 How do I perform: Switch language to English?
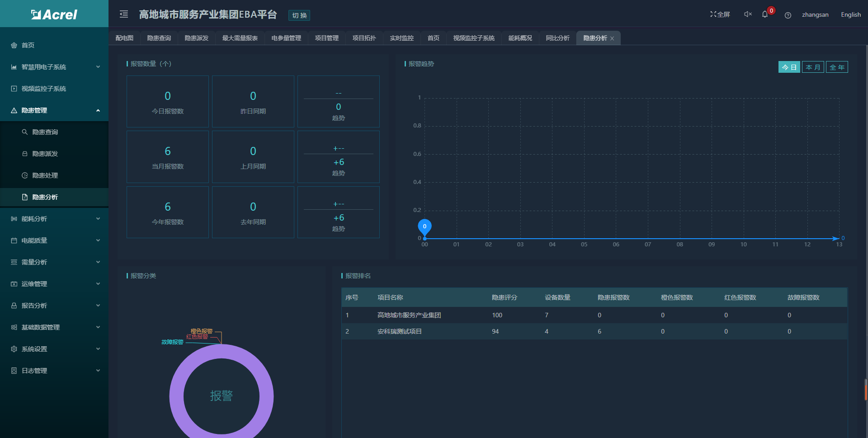tap(850, 14)
